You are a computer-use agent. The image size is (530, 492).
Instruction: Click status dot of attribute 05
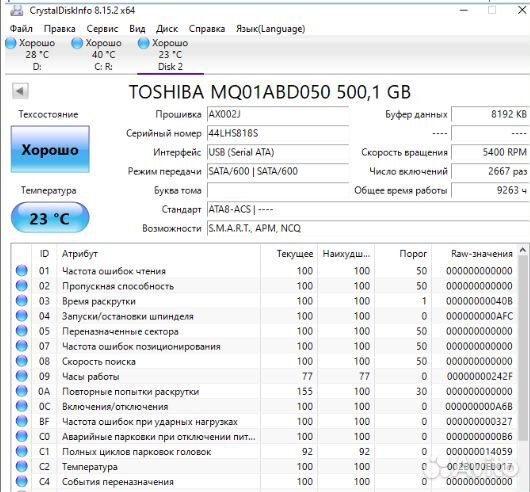(x=22, y=331)
